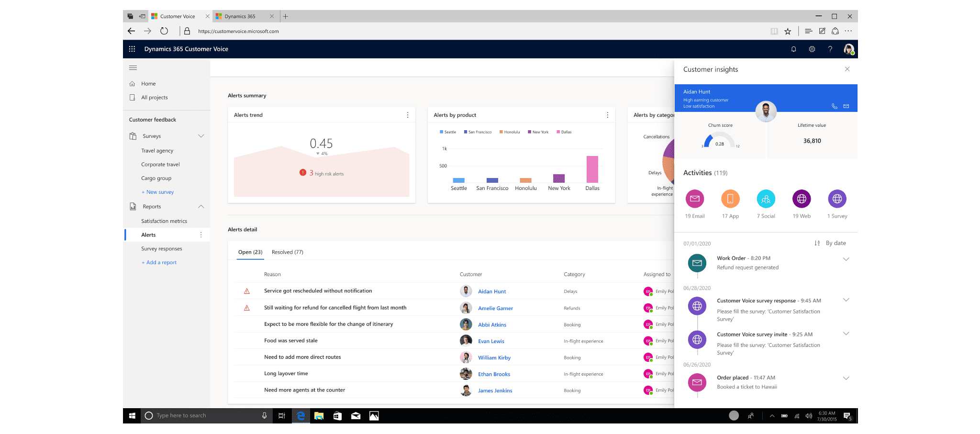Open Satisfaction metrics report
Viewport: 980px width, 434px height.
click(x=164, y=221)
